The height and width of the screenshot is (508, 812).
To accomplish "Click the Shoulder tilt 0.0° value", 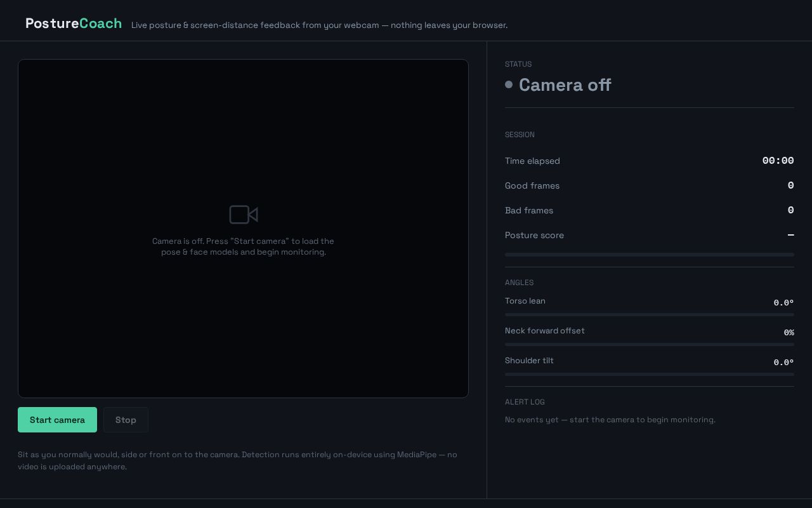I will pyautogui.click(x=783, y=363).
